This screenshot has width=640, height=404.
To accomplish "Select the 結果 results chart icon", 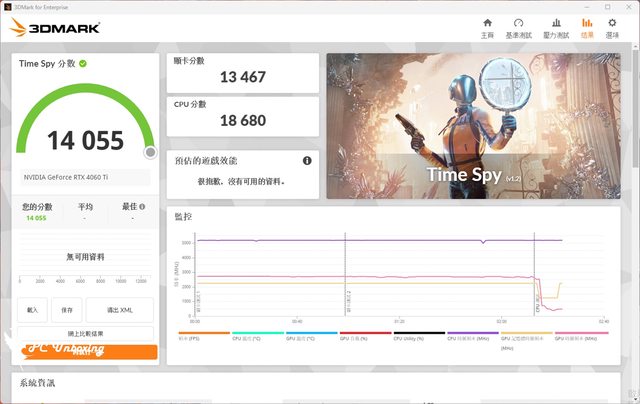I will pos(587,27).
